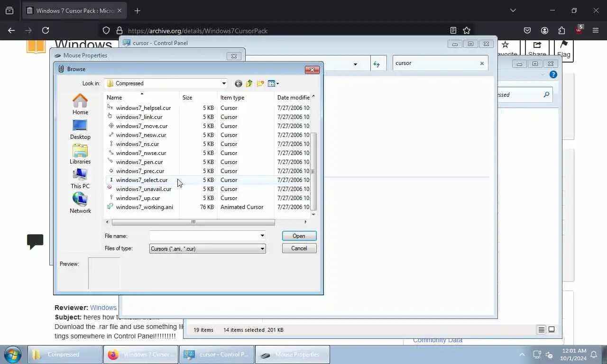Open Firefox account icon
The image size is (607, 364).
[544, 30]
